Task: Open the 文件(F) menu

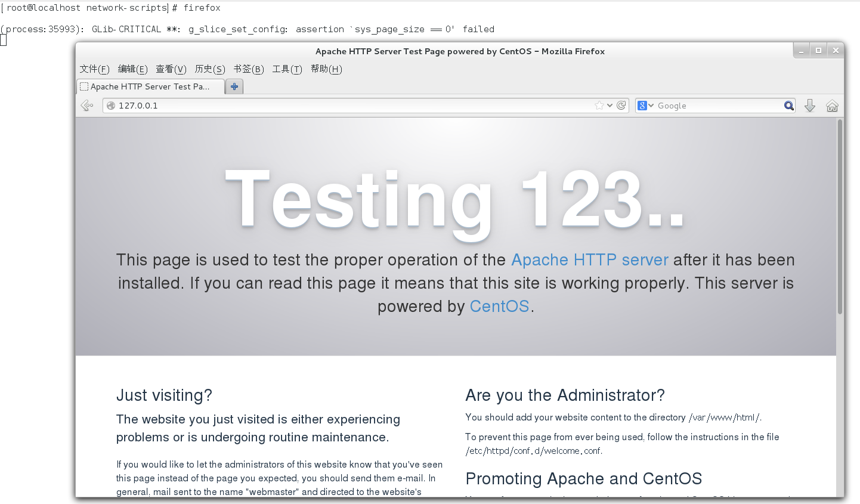Action: [x=95, y=69]
